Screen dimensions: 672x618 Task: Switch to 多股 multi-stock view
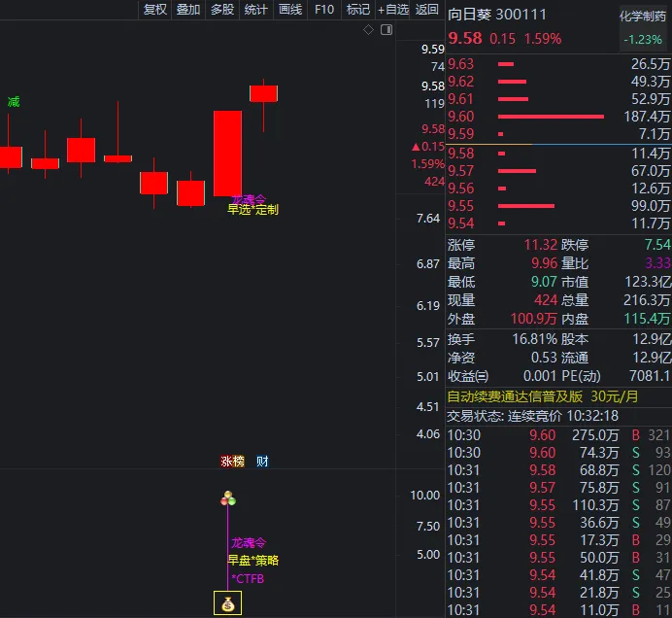coord(221,10)
